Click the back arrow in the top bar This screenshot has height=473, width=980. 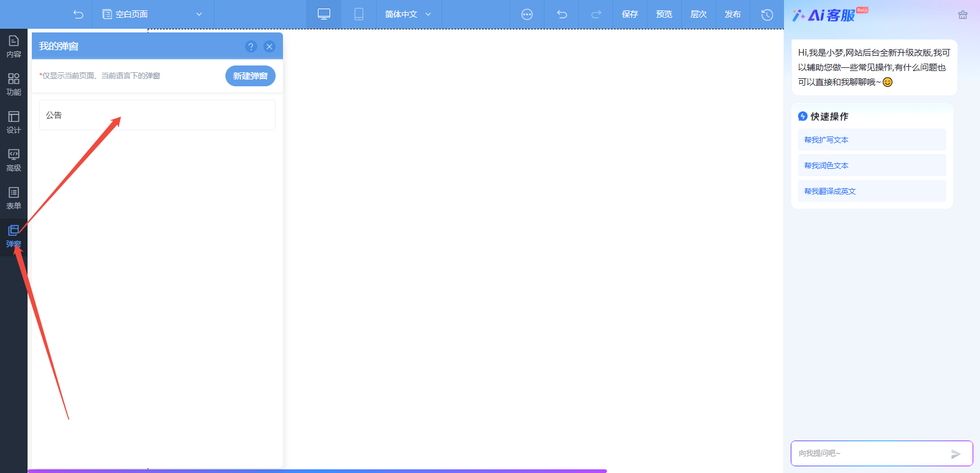click(78, 14)
